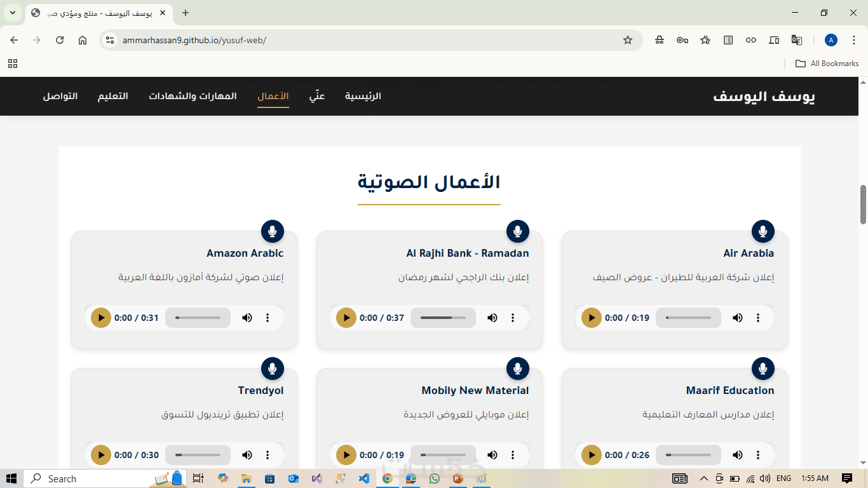This screenshot has height=488, width=868.
Task: Click the microphone icon on Amazon Arabic card
Action: tap(273, 231)
